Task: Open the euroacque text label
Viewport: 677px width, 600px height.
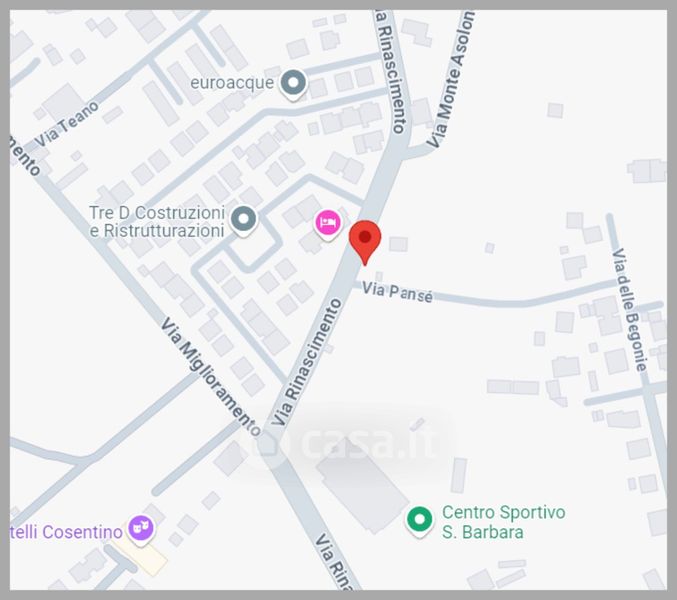Action: tap(232, 82)
